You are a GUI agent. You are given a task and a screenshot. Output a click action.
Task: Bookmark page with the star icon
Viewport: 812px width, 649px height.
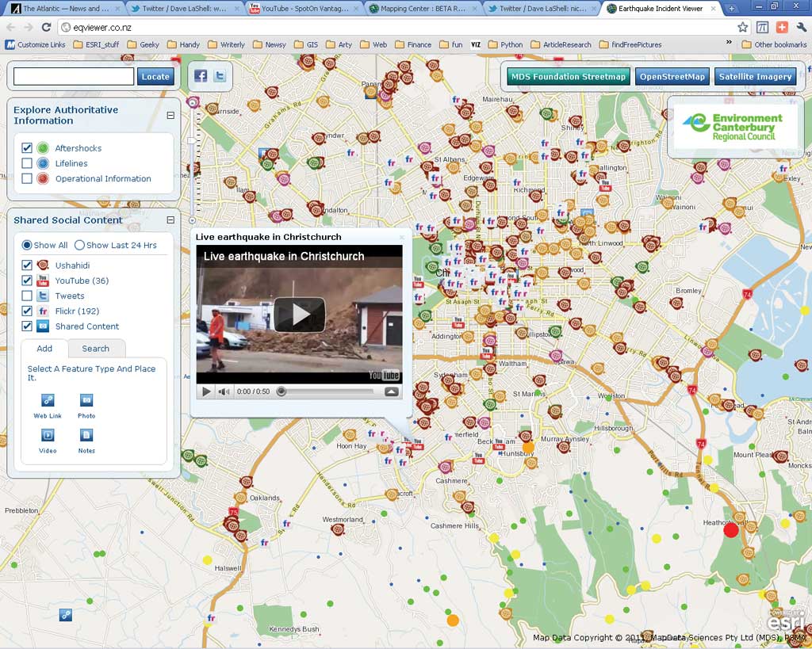click(x=742, y=27)
